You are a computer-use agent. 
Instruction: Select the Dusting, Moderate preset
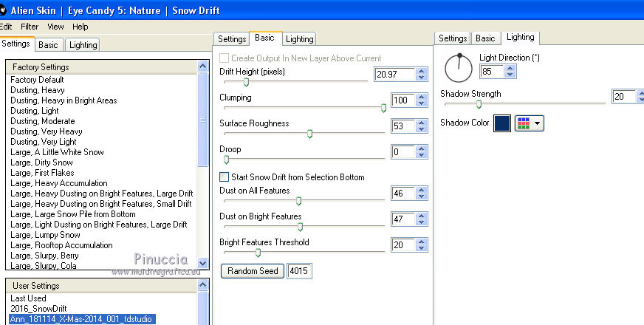tap(43, 121)
